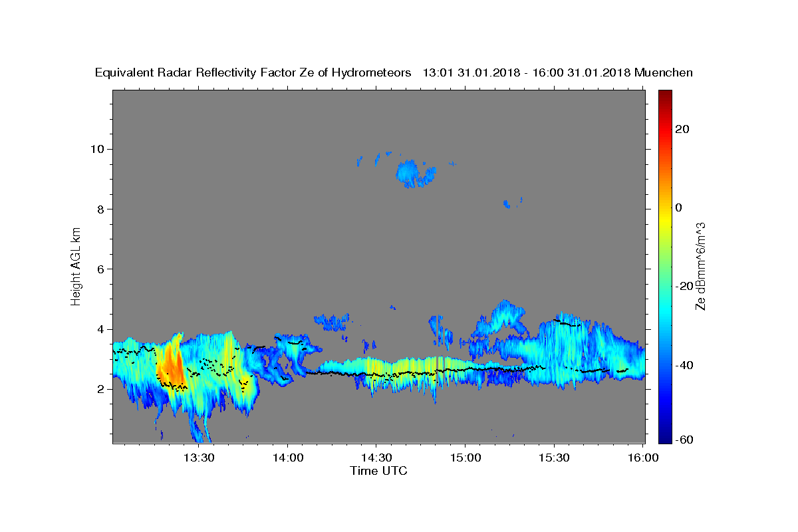Click the colorbar label 0
Screen dimensions: 798x532
[679, 207]
